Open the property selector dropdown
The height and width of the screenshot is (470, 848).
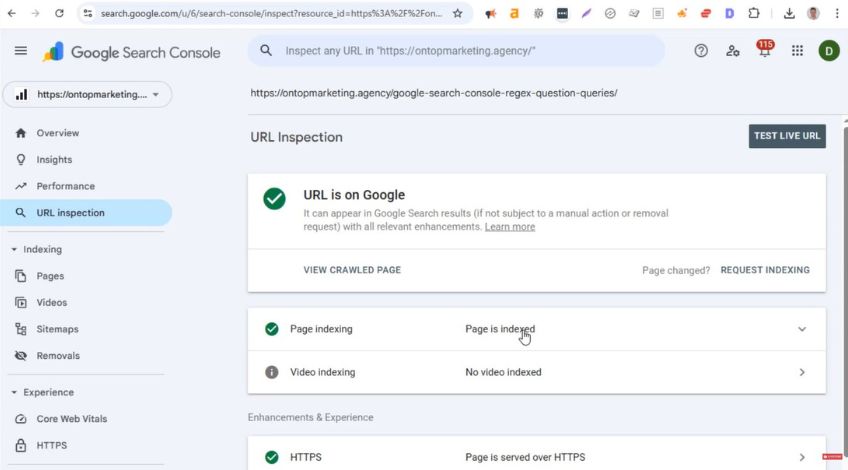[88, 95]
